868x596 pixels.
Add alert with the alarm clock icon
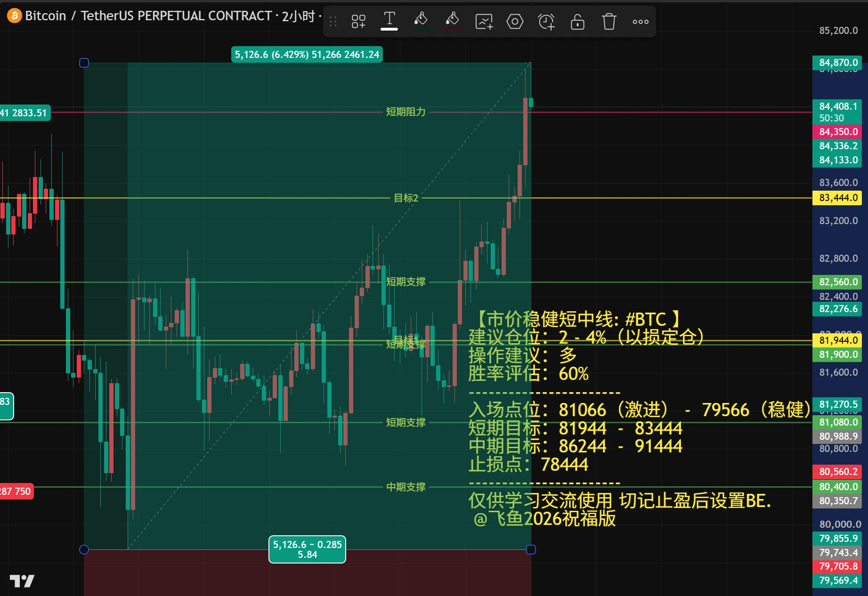[546, 21]
